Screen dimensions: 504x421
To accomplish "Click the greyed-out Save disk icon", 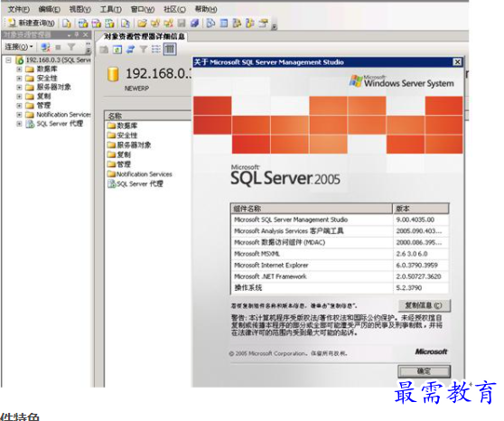I will (x=182, y=23).
